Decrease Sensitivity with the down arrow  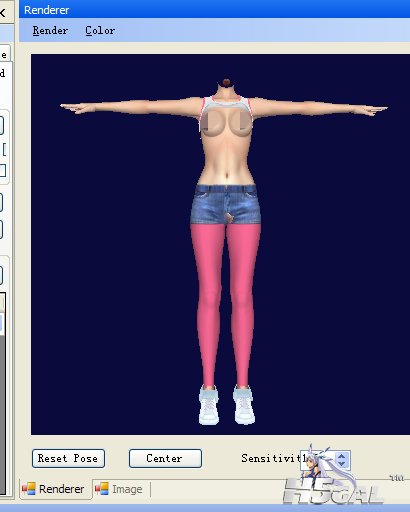click(341, 463)
